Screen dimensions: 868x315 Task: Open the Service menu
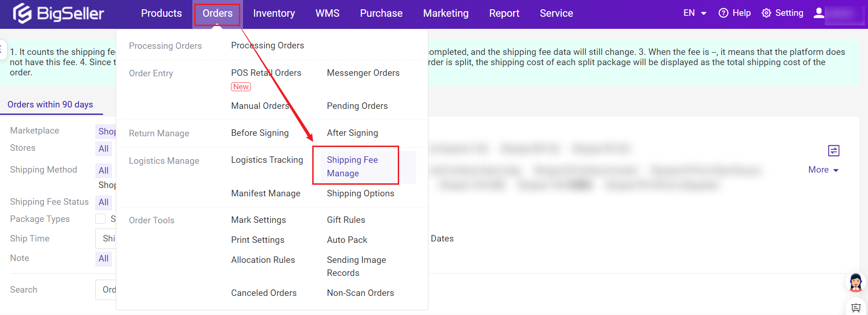tap(556, 13)
